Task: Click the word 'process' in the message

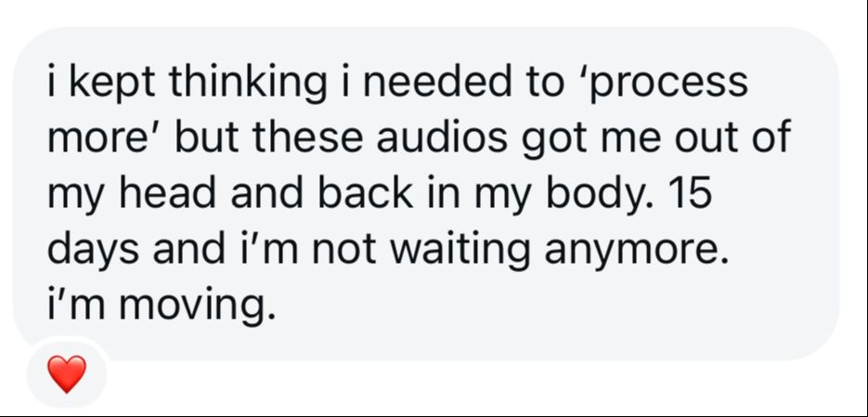Action: point(670,84)
